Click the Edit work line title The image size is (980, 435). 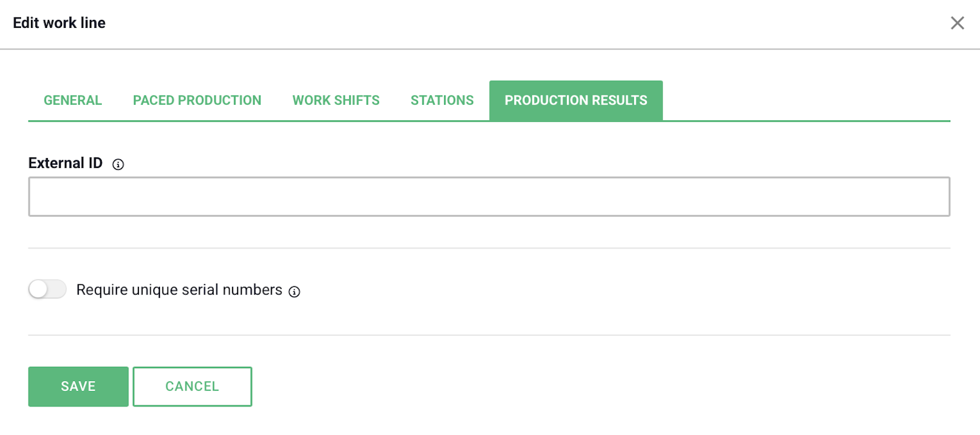60,23
